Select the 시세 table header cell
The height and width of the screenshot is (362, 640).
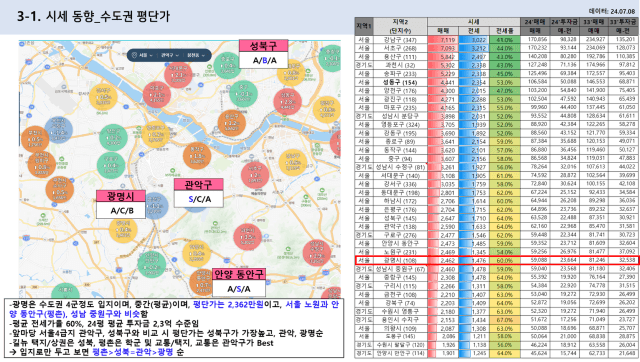pos(473,22)
